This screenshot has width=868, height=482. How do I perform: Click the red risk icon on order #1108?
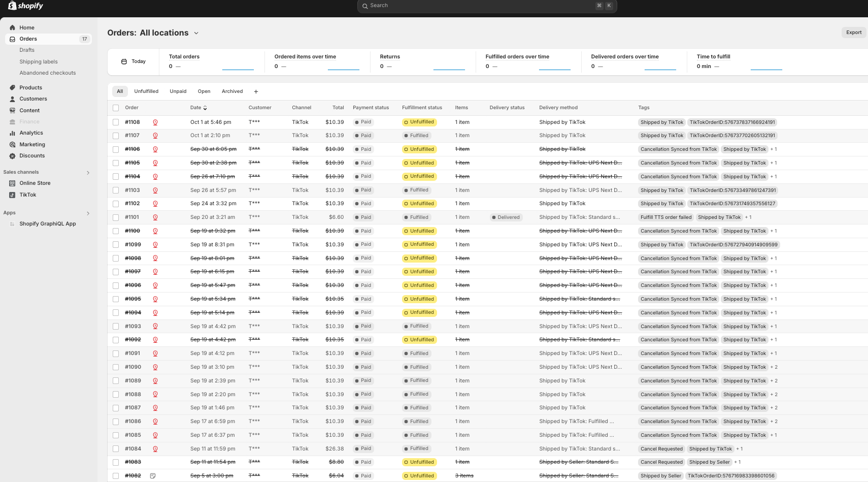tap(155, 122)
